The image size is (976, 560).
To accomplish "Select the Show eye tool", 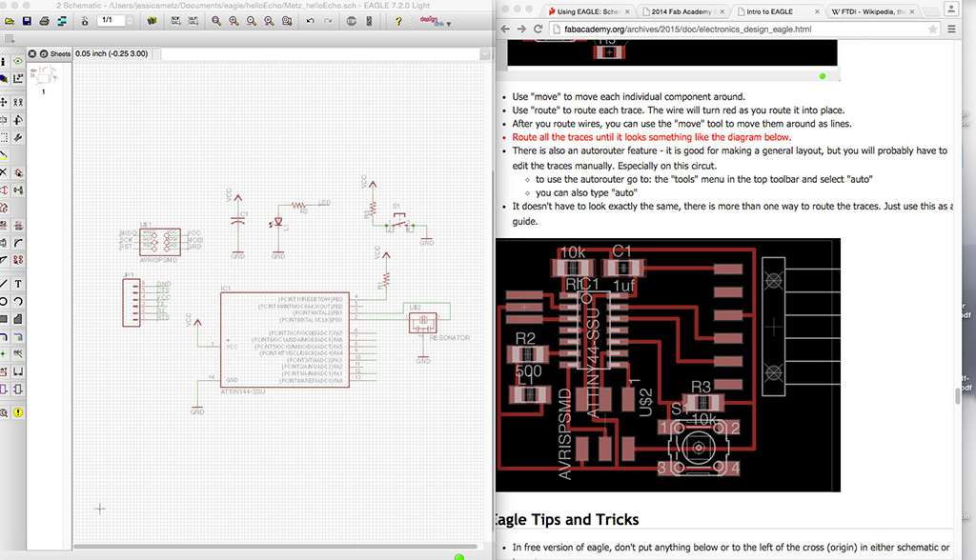I will point(18,61).
